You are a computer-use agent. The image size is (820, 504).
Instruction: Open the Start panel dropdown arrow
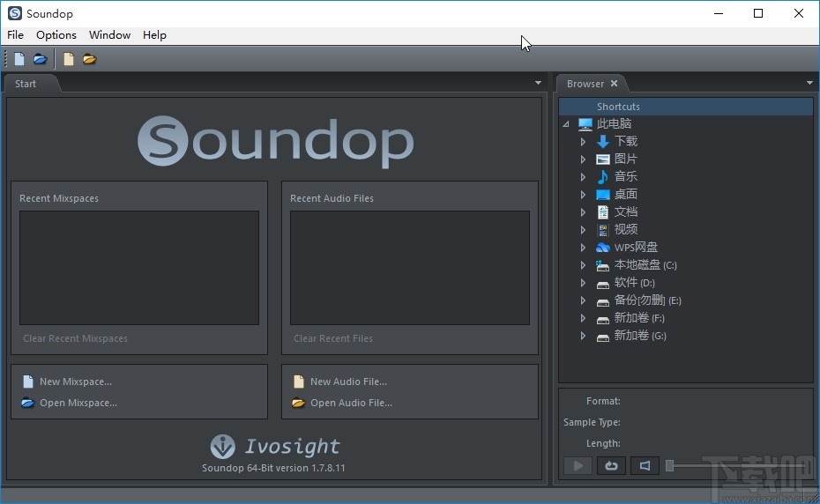538,83
